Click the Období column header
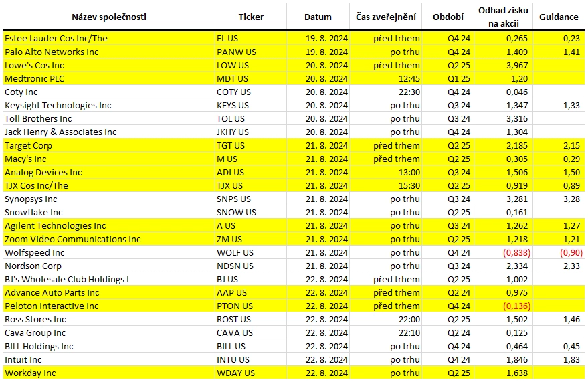Viewport: 588px width, 382px height. [x=448, y=17]
